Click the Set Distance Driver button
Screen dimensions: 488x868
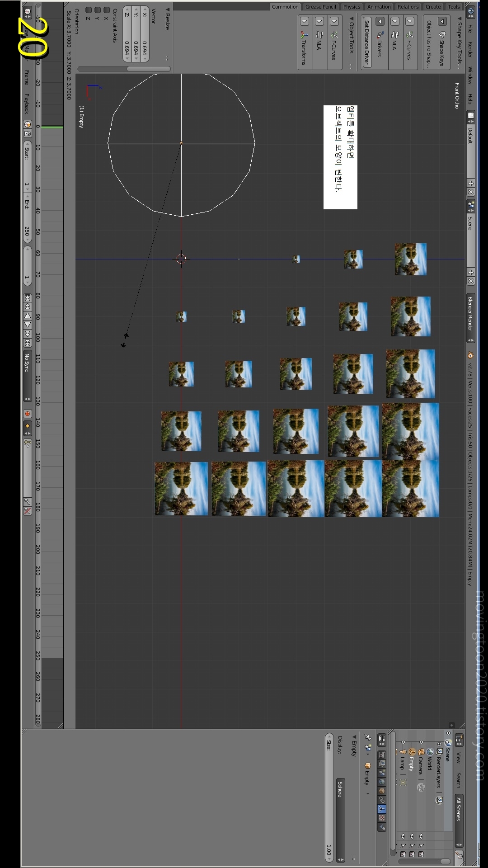367,43
